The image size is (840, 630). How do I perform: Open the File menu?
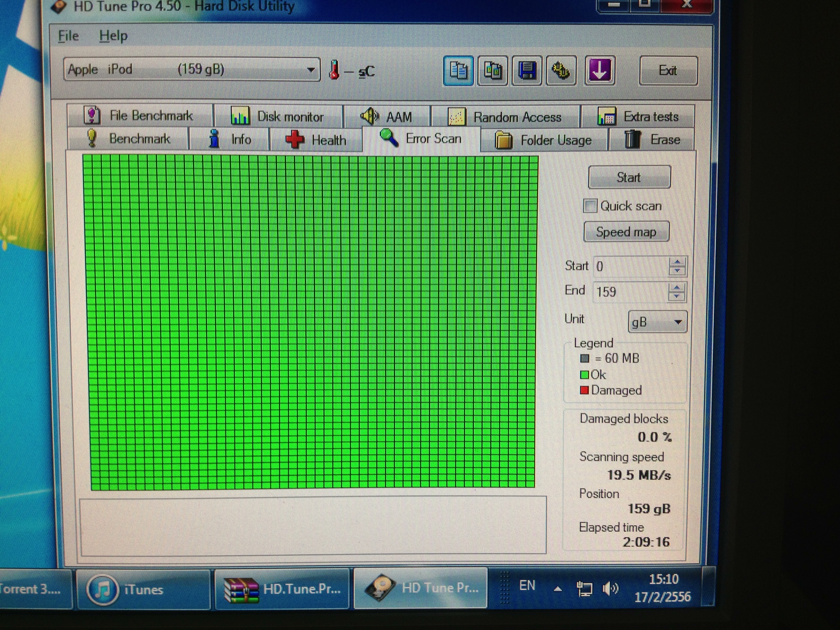tap(69, 36)
